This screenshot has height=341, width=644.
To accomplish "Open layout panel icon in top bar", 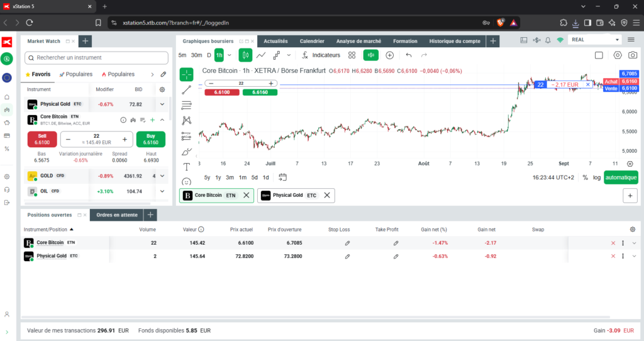I will pos(524,40).
